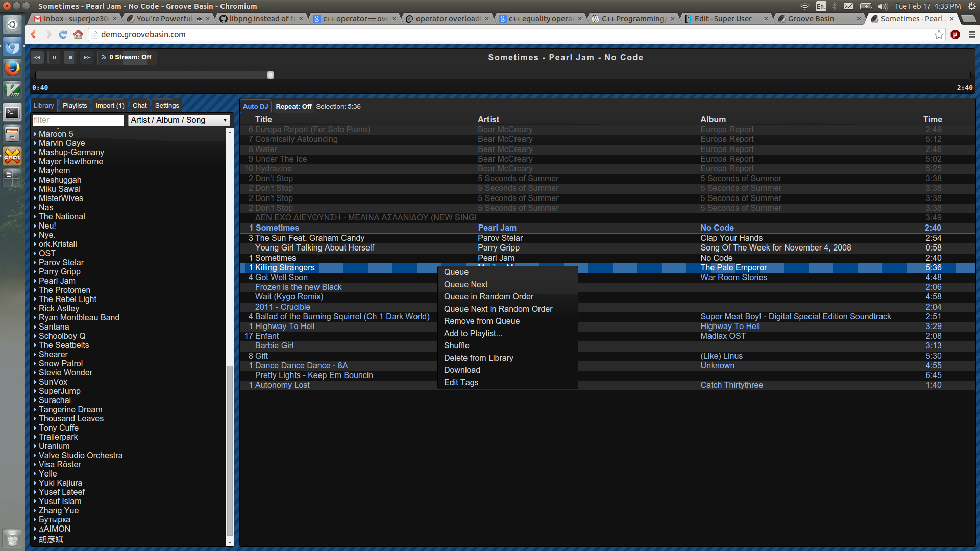
Task: Click browser back button
Action: [34, 34]
